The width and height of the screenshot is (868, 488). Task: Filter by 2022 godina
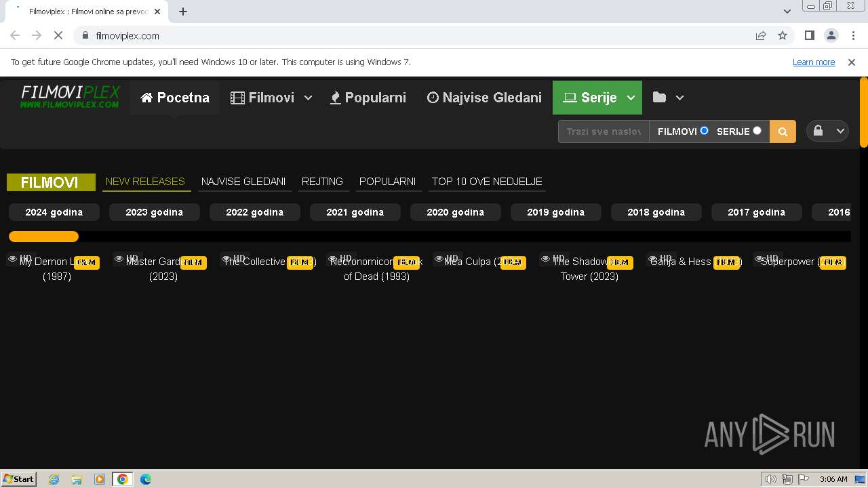[x=255, y=212]
